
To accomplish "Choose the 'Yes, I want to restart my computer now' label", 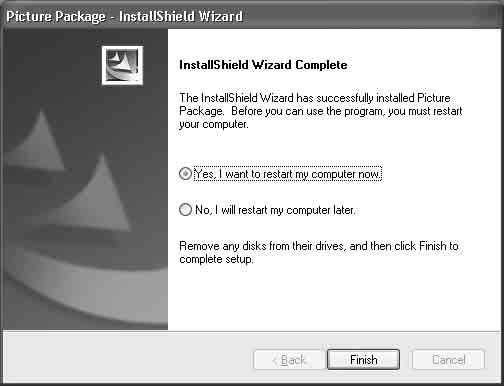I will (288, 174).
